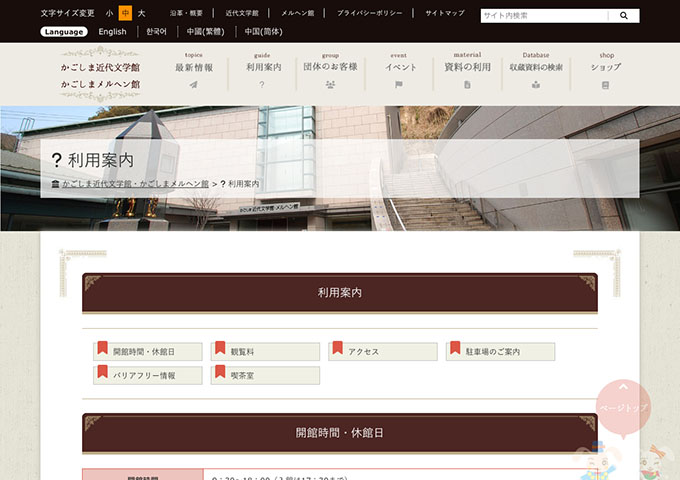Click the bookmark icon beside バリアフリー情報
Image resolution: width=680 pixels, height=480 pixels.
(102, 372)
